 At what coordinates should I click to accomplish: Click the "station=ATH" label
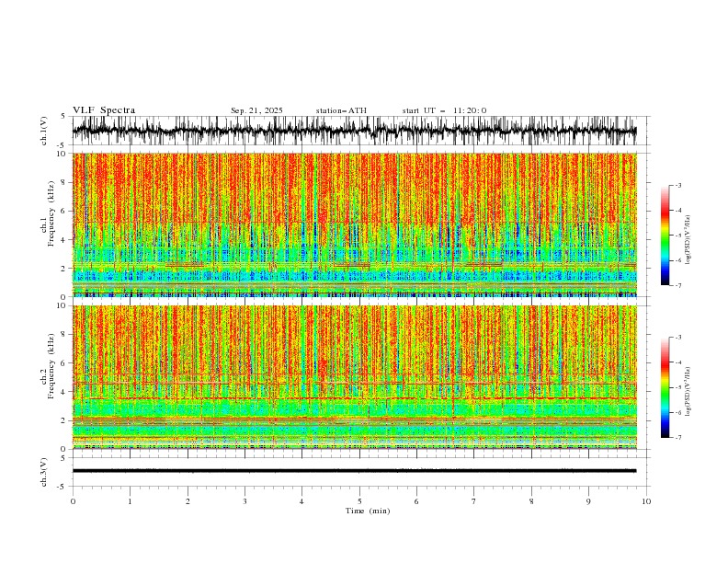[x=341, y=110]
